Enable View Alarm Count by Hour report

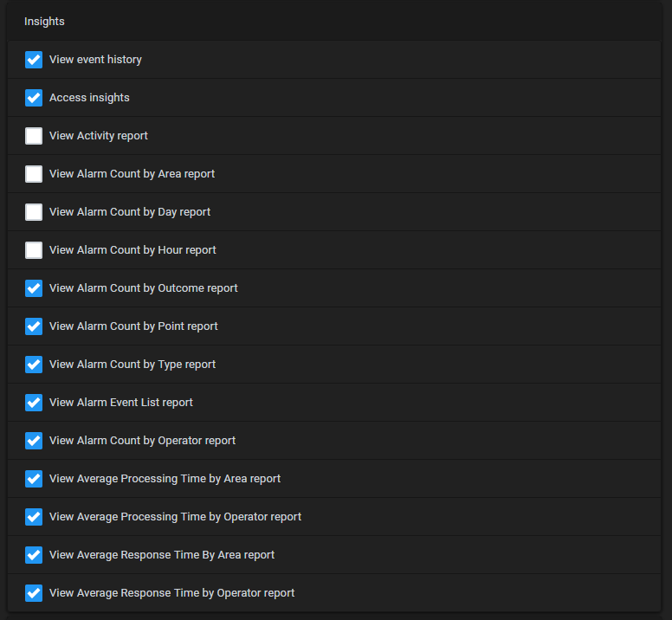click(x=34, y=250)
